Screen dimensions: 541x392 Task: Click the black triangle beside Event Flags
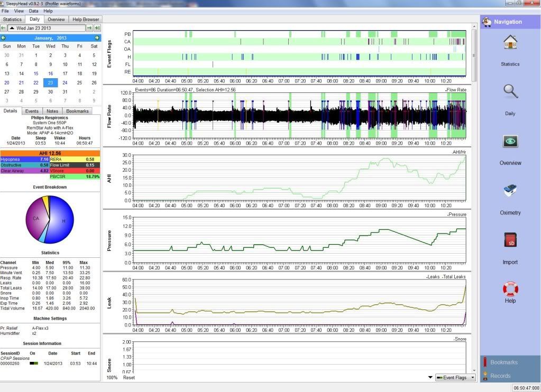tap(429, 377)
